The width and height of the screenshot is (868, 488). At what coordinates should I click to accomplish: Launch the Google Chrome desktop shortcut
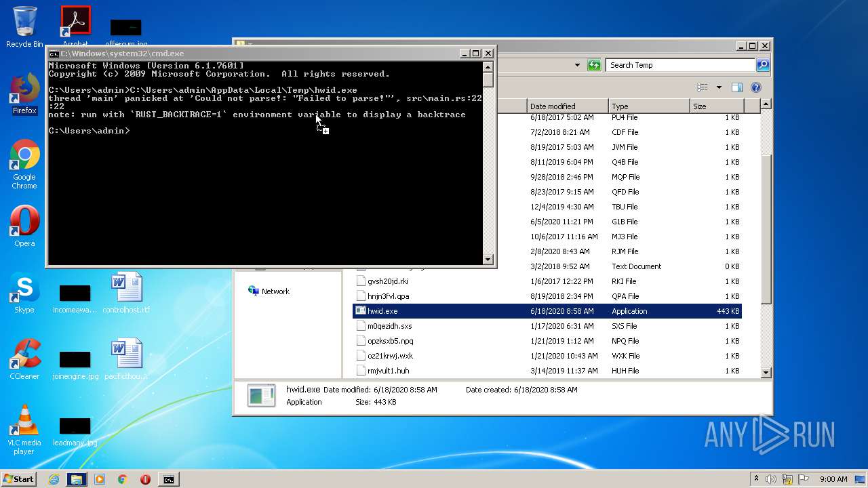[24, 165]
